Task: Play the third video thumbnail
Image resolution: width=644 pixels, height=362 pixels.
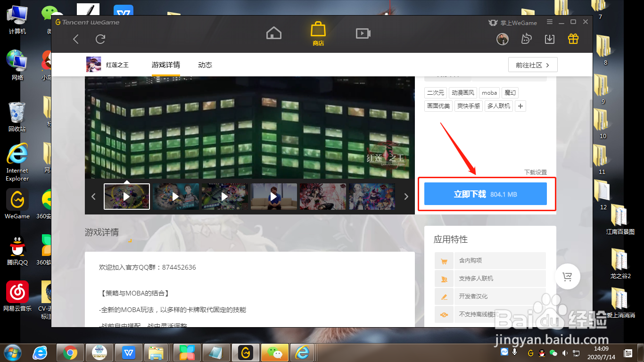Action: pos(225,197)
